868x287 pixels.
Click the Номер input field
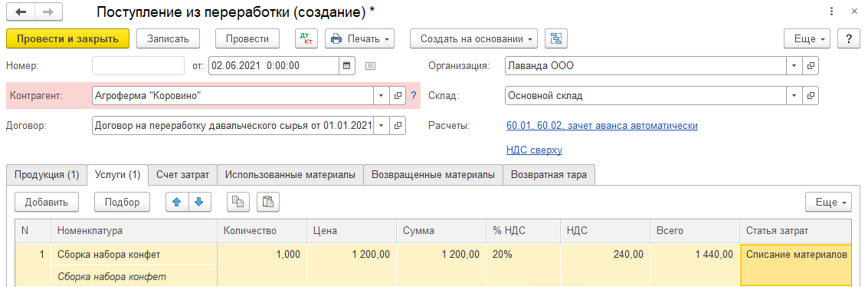(x=138, y=65)
